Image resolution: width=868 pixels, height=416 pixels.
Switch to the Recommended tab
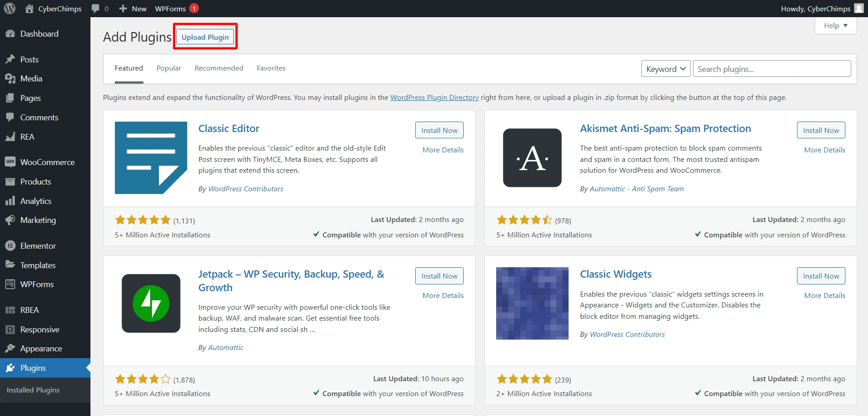(219, 68)
